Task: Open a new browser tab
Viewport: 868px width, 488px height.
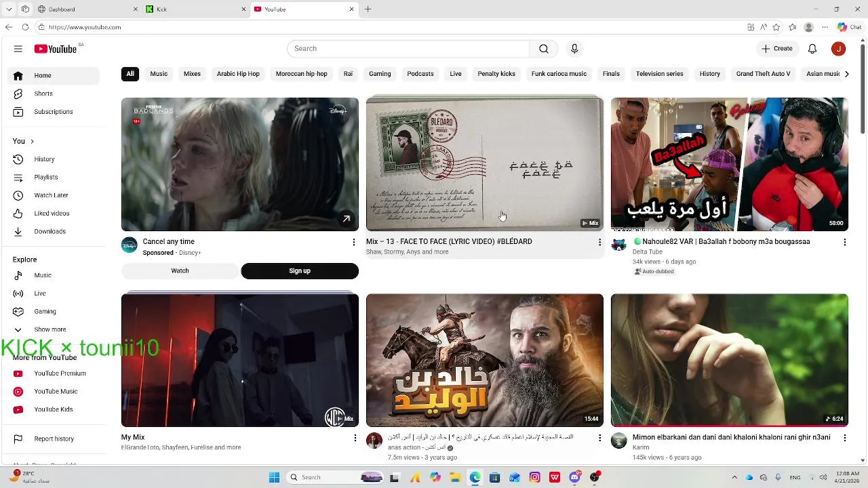Action: click(368, 9)
